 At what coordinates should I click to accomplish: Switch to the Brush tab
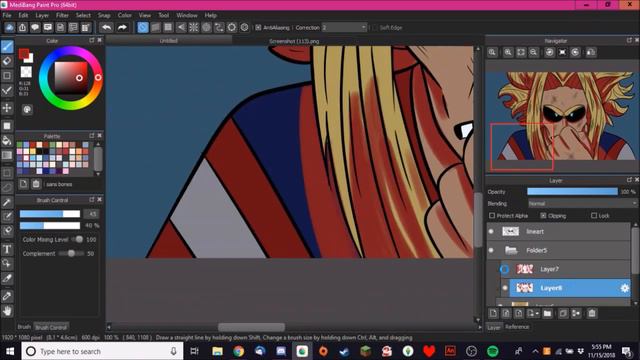[24, 327]
